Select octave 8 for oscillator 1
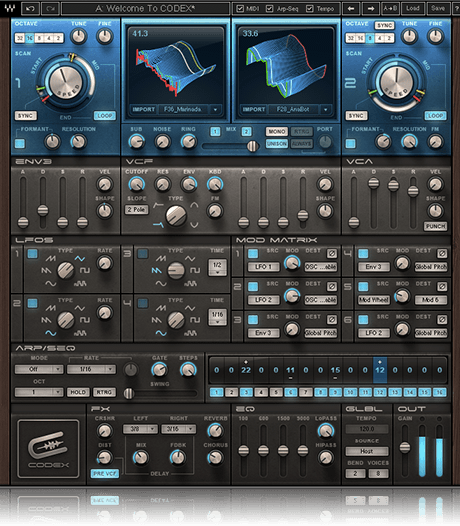Viewport: 460px width, 526px height. (x=39, y=38)
